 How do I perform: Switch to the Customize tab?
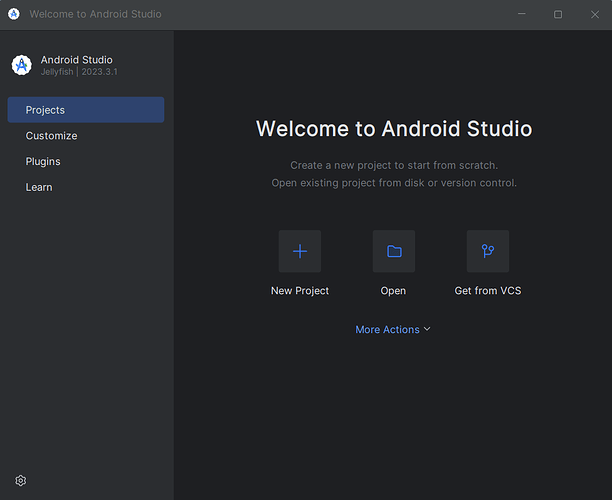(51, 136)
